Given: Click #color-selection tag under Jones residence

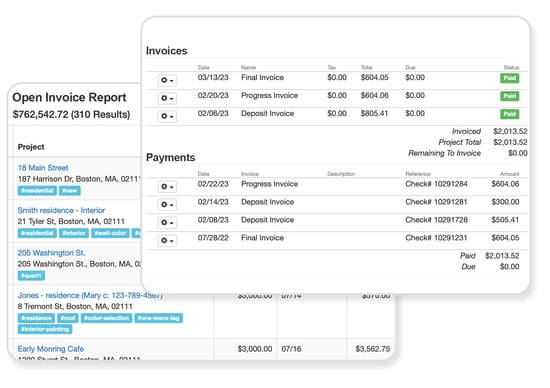Looking at the screenshot, I should (106, 318).
